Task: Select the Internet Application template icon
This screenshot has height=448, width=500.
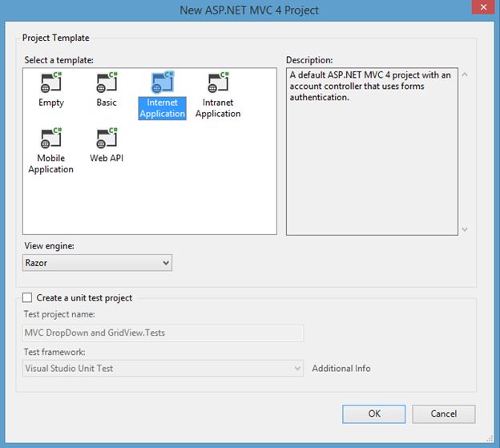Action: 163,82
